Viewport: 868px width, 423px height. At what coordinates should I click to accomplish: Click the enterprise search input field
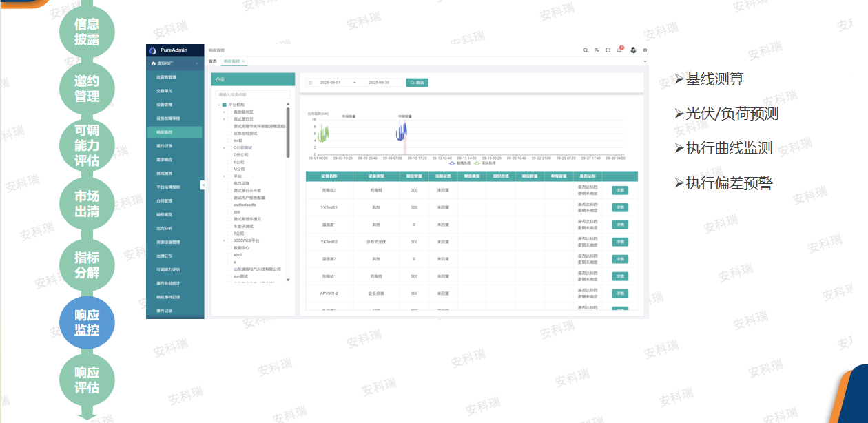tap(251, 94)
